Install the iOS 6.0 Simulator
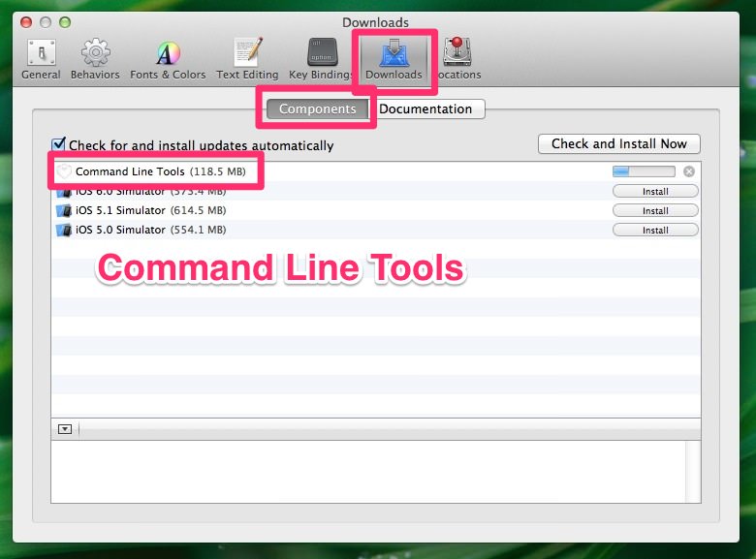The height and width of the screenshot is (559, 756). (x=655, y=191)
